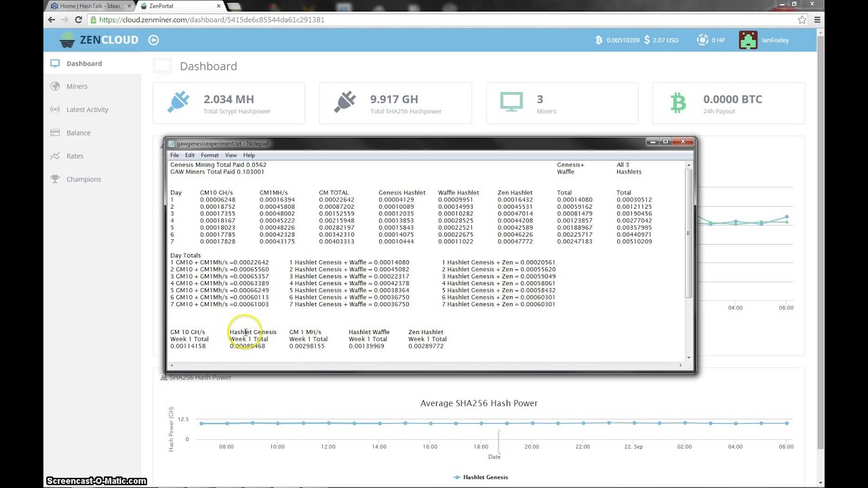The image size is (868, 488).
Task: Click the 24h Payout Bitcoin icon
Action: click(678, 102)
